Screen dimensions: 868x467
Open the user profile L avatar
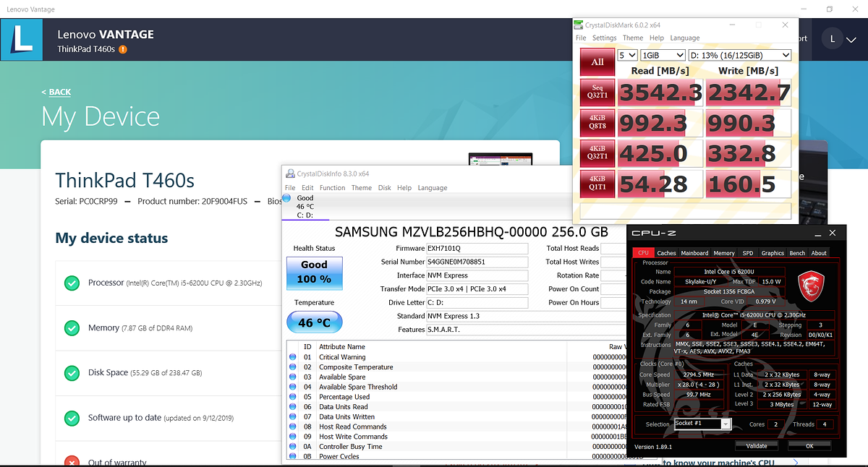(x=833, y=39)
